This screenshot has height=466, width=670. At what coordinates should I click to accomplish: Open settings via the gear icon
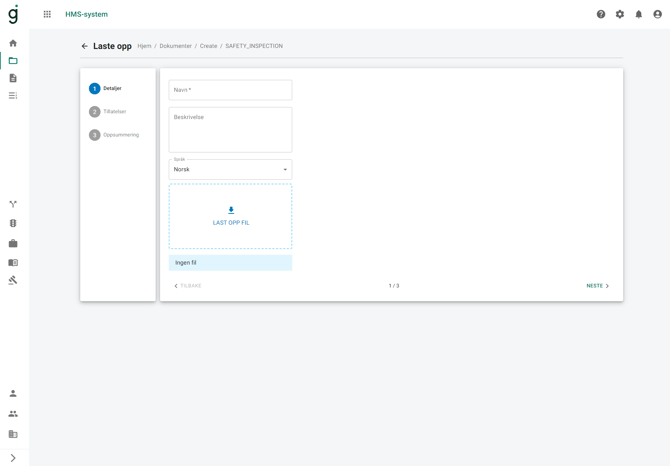pyautogui.click(x=620, y=14)
